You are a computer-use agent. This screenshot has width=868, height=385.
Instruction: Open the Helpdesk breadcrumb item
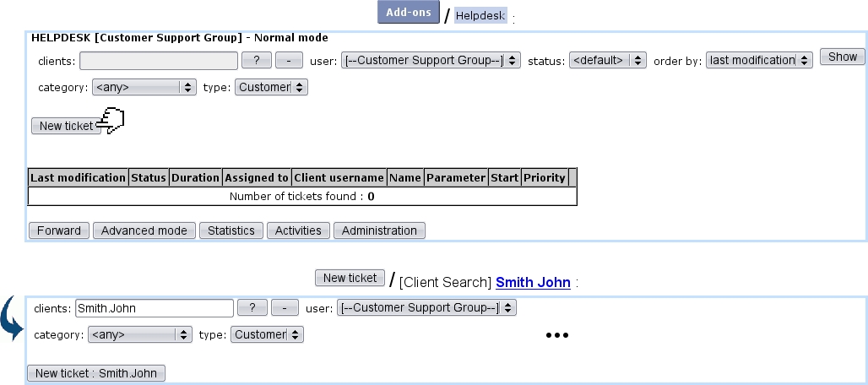pos(480,15)
